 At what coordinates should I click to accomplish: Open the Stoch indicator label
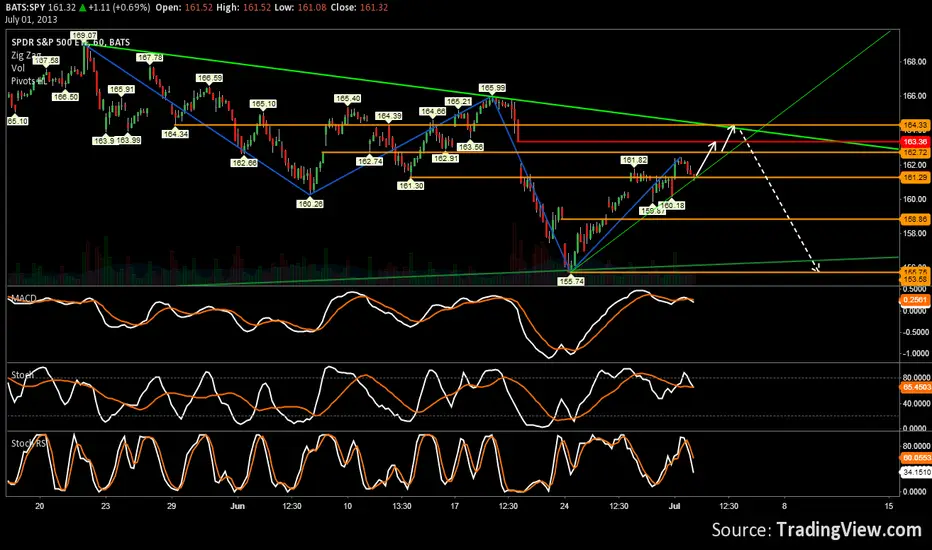tap(22, 375)
